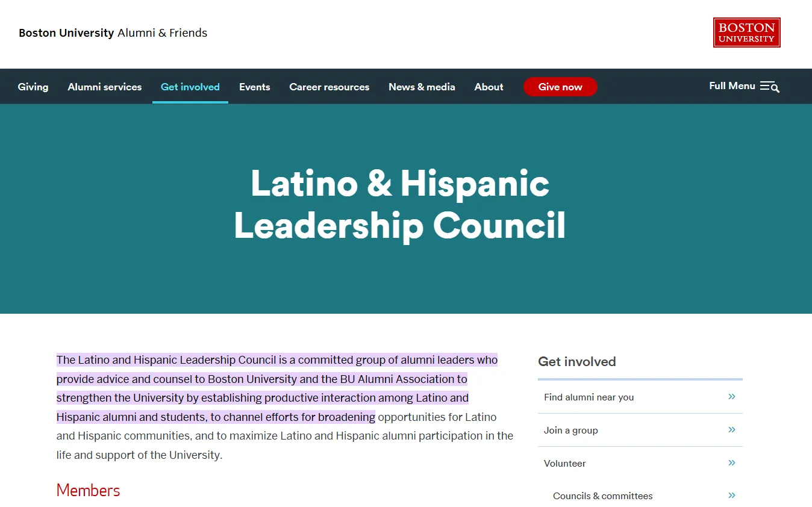Open the Career resources menu

coord(329,87)
